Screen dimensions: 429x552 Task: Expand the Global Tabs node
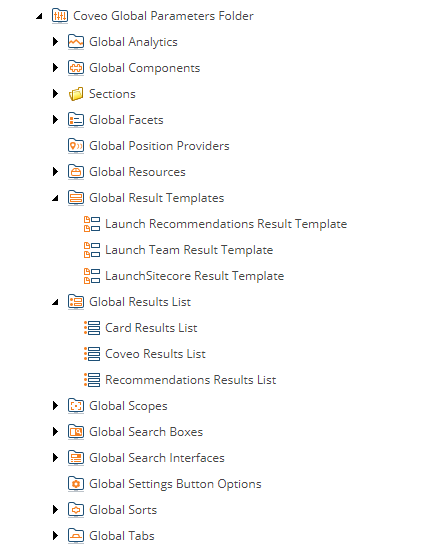pos(55,536)
